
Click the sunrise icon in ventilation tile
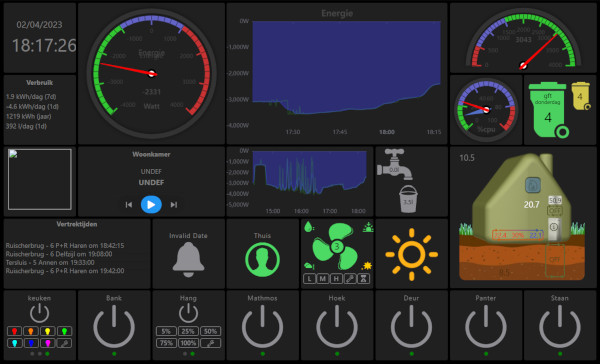point(368,227)
